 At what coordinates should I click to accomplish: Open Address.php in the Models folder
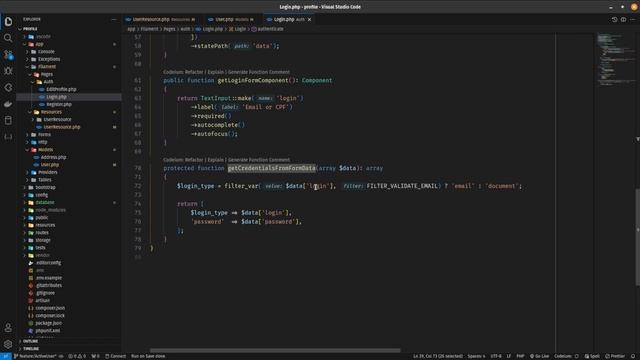pos(53,157)
